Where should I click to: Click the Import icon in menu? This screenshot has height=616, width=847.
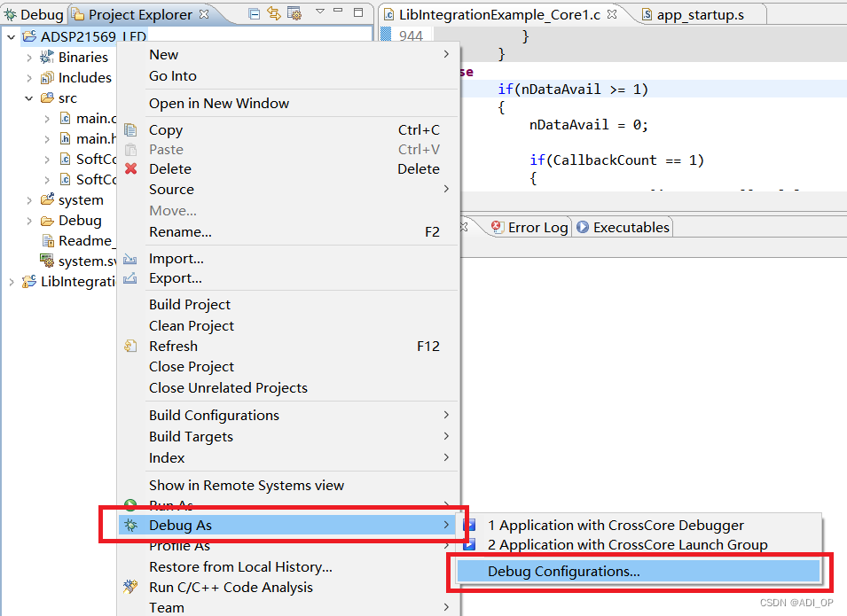[130, 259]
